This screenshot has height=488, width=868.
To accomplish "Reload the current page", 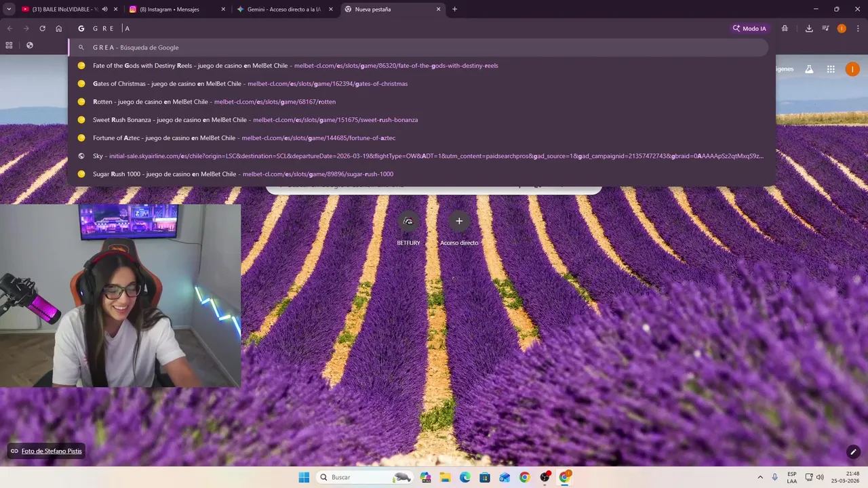I will (x=42, y=28).
